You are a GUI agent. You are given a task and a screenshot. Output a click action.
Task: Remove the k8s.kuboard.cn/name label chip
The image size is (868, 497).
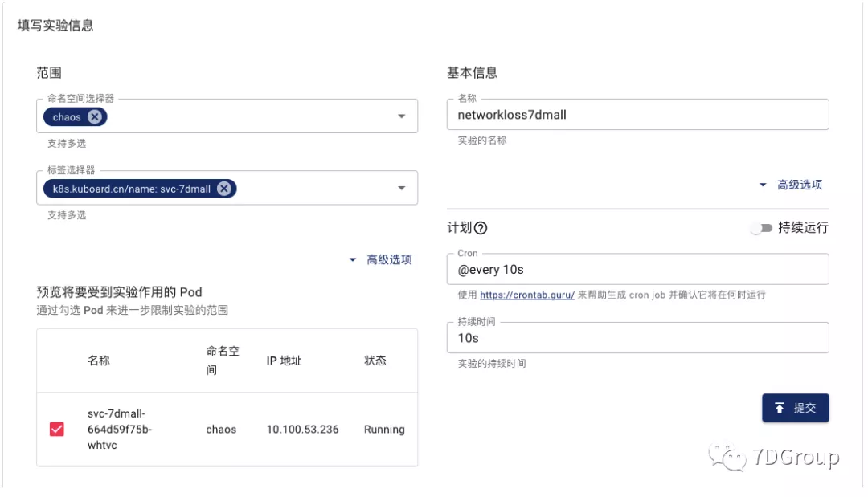coord(223,189)
